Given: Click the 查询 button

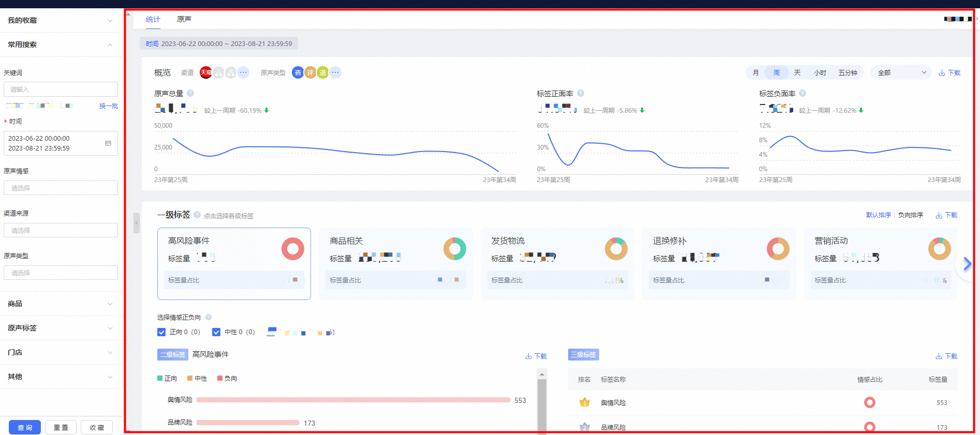Looking at the screenshot, I should coord(25,427).
